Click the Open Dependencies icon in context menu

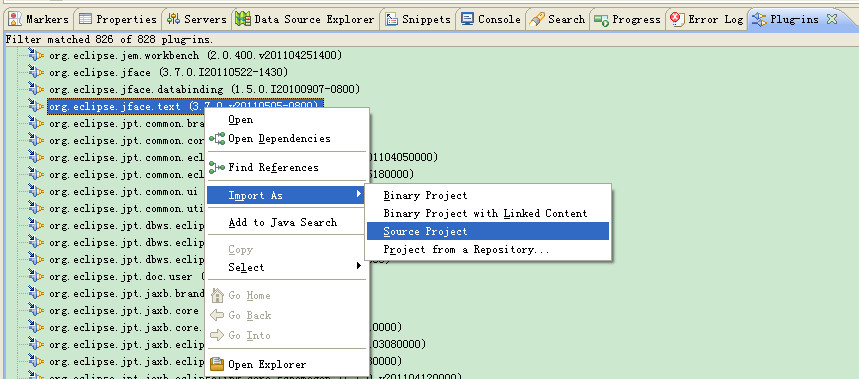pyautogui.click(x=217, y=139)
